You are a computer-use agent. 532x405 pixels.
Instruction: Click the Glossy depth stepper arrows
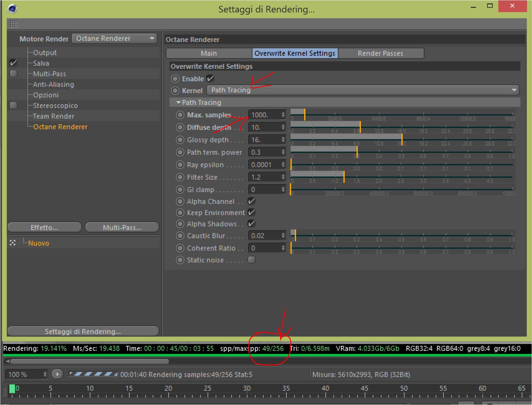point(283,140)
